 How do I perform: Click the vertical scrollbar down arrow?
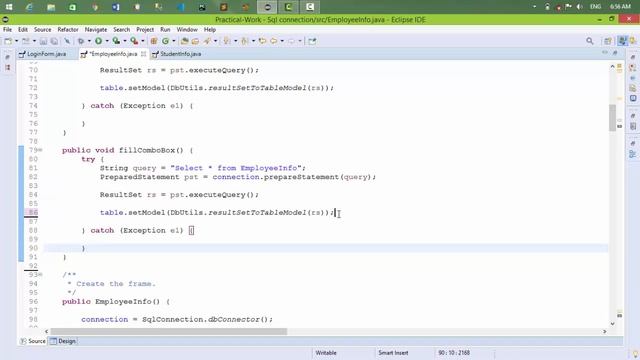(612, 324)
